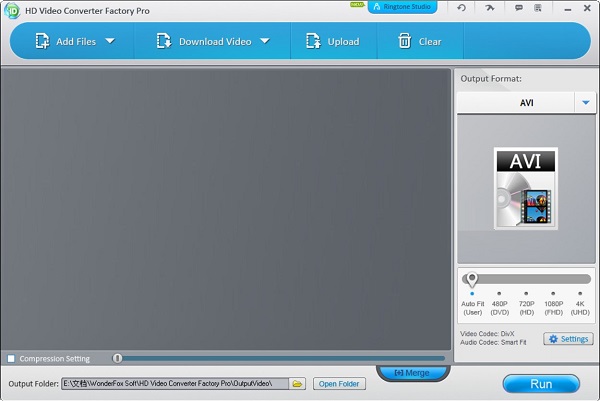Click the resolution slider handle
Image resolution: width=600 pixels, height=401 pixels.
click(472, 279)
